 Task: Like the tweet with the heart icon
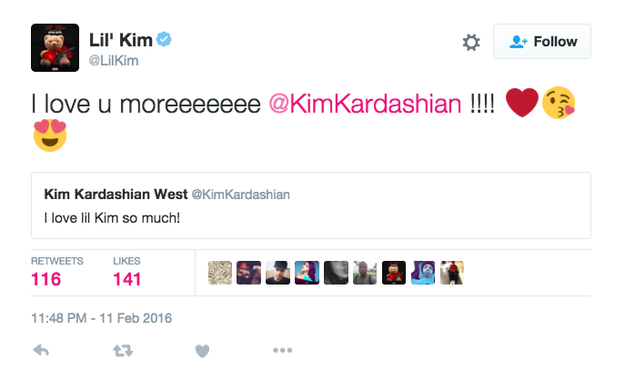pyautogui.click(x=202, y=351)
